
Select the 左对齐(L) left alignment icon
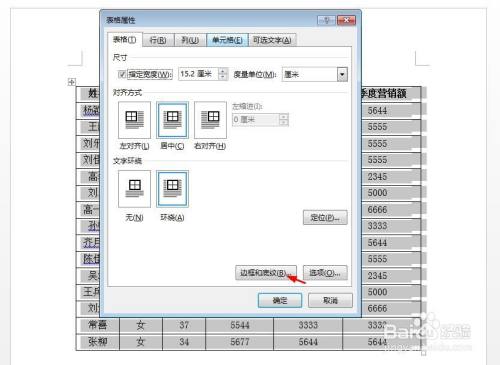(x=134, y=120)
